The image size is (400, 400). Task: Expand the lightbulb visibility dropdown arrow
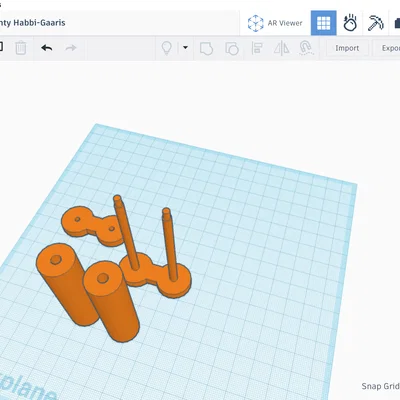pyautogui.click(x=185, y=47)
